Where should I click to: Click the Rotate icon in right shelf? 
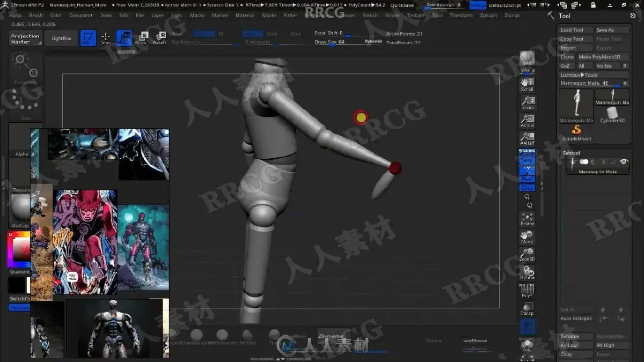point(528,272)
